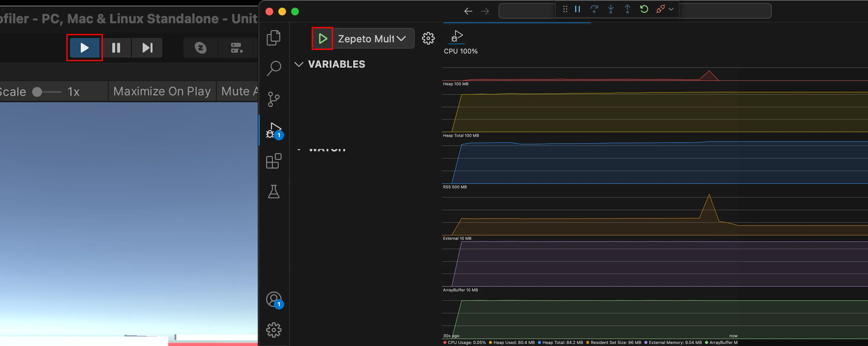Open the Manage gear in activity bar
868x346 pixels.
274,330
